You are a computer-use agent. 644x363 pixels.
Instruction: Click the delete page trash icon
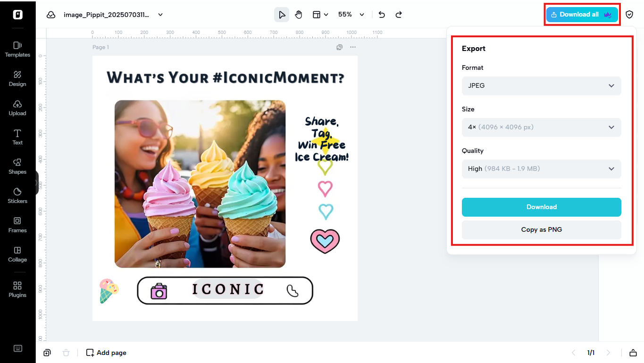[x=66, y=353]
